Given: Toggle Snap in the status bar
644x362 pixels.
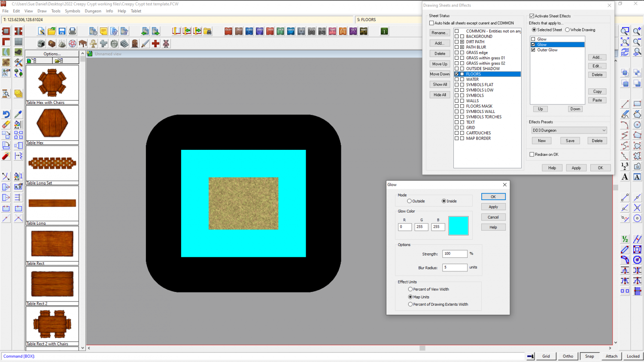Looking at the screenshot, I should 589,356.
